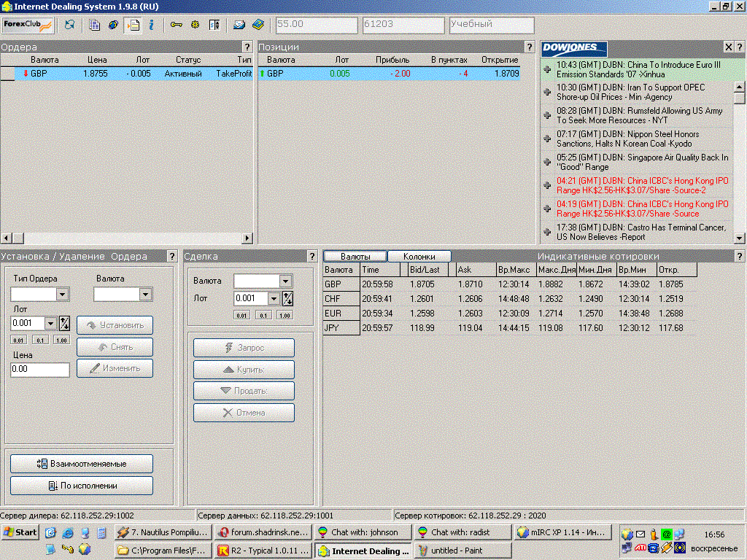This screenshot has height=560, width=747.
Task: Open the documents report toolbar icon
Action: (94, 25)
